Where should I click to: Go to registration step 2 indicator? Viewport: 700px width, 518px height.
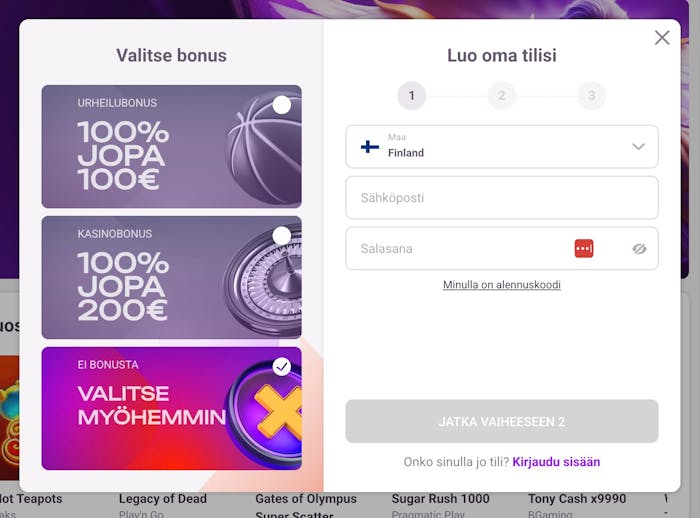click(502, 96)
